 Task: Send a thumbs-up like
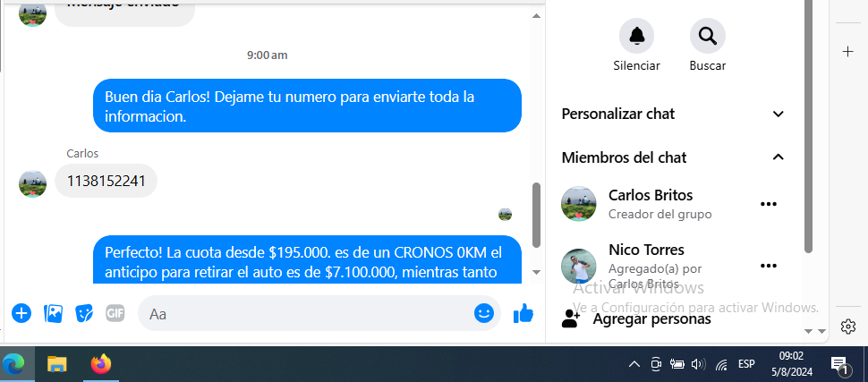[523, 313]
